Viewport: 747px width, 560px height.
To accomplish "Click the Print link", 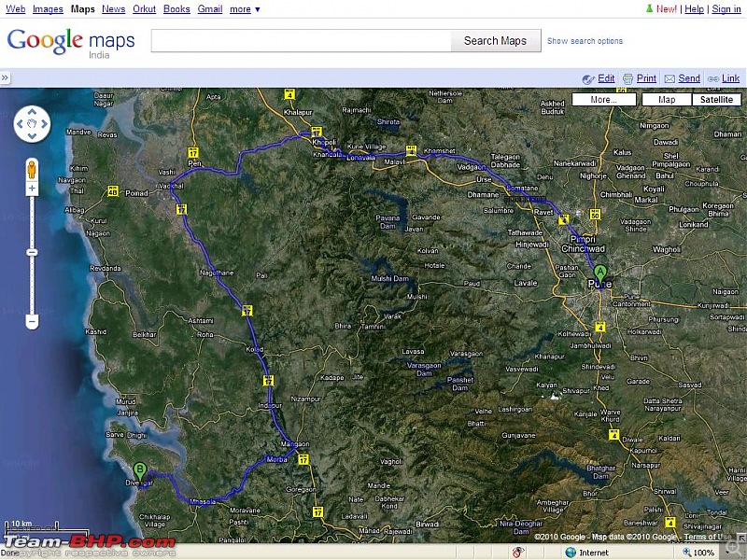I will pyautogui.click(x=646, y=78).
